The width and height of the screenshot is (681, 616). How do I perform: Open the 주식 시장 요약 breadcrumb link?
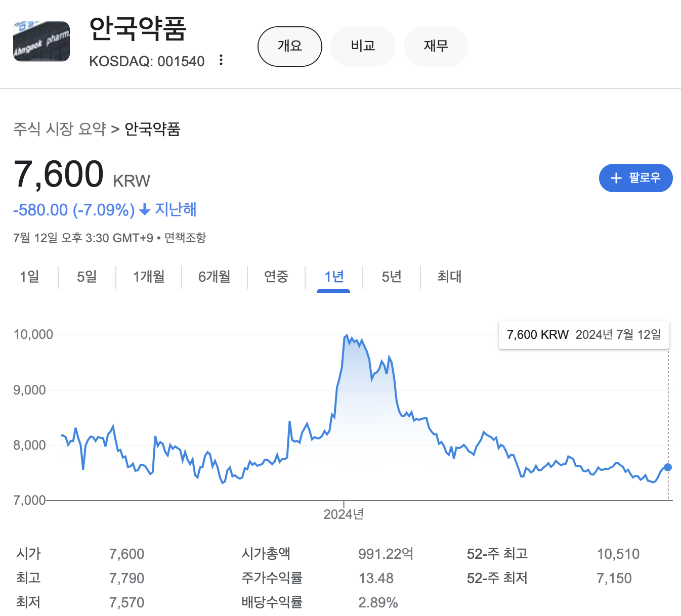pyautogui.click(x=60, y=129)
